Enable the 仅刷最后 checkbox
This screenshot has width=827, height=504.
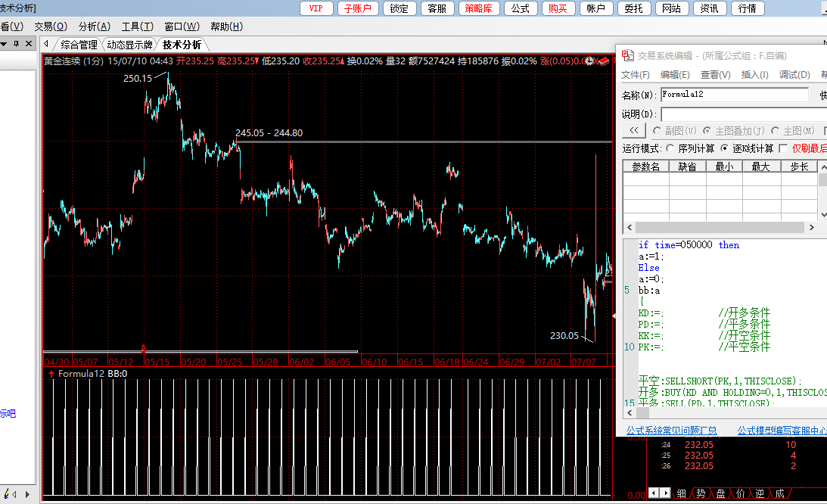[783, 148]
